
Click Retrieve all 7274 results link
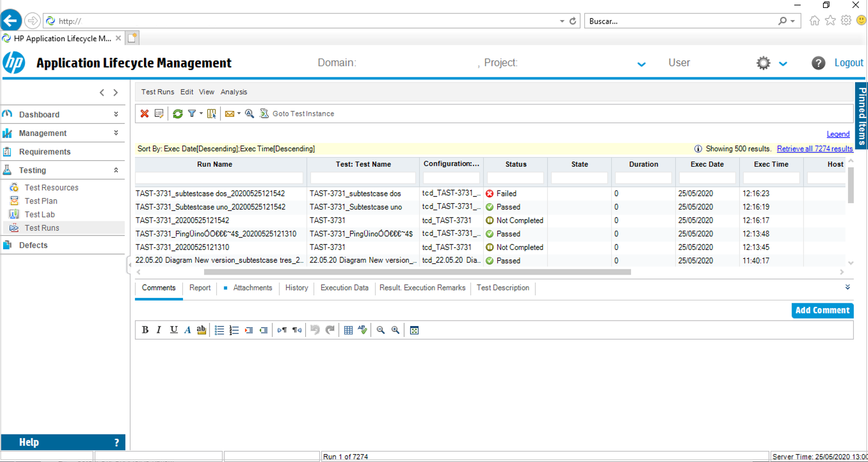click(x=815, y=149)
